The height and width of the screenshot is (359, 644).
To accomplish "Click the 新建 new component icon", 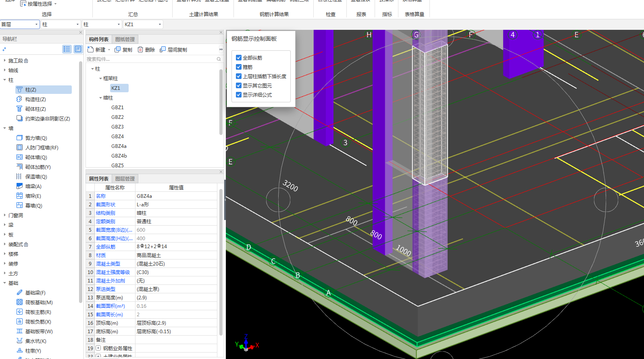I will point(90,49).
